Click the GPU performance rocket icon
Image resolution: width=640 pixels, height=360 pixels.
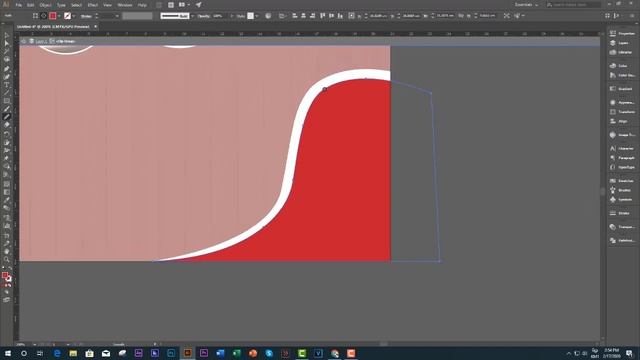coord(198,5)
